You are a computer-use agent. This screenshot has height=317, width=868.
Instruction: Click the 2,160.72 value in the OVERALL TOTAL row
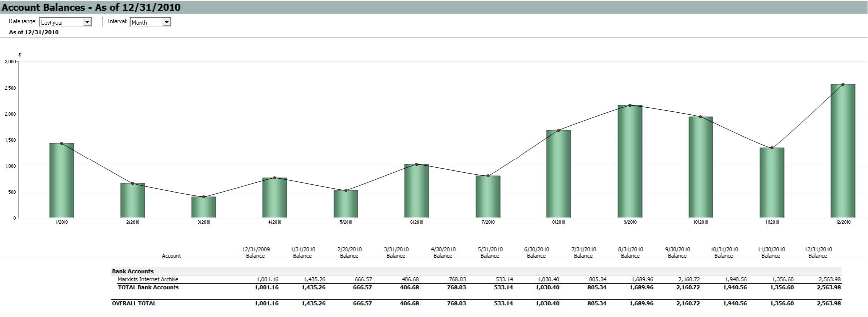689,303
